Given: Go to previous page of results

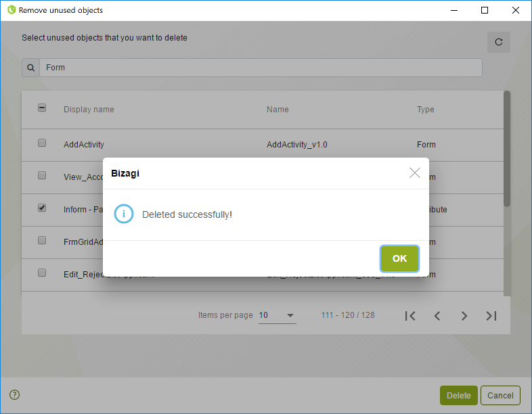Looking at the screenshot, I should pyautogui.click(x=437, y=316).
